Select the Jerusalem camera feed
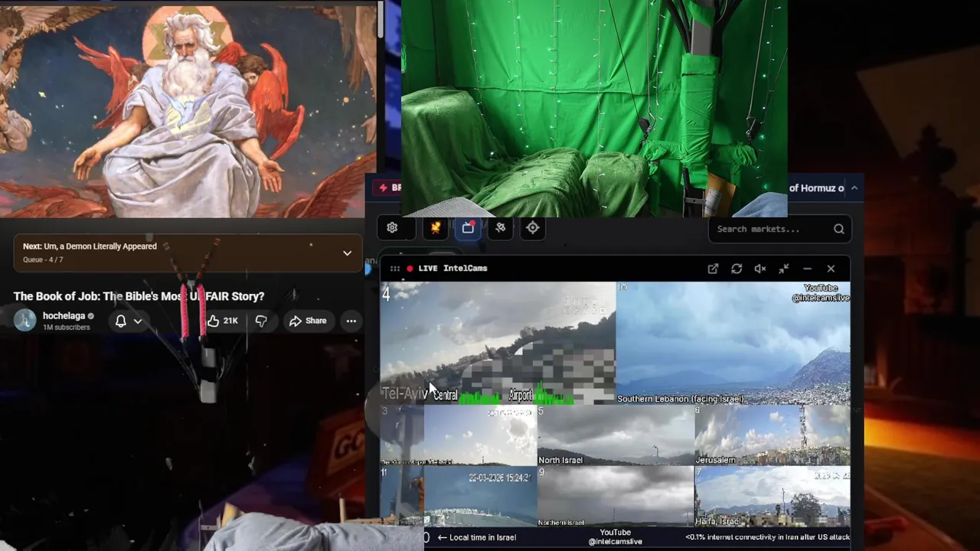 [772, 435]
